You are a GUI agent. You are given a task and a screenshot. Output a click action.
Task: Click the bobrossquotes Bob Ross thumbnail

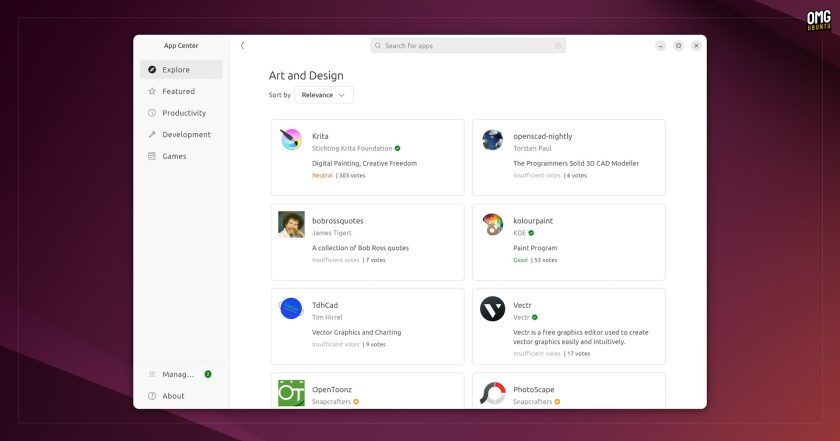pyautogui.click(x=291, y=224)
